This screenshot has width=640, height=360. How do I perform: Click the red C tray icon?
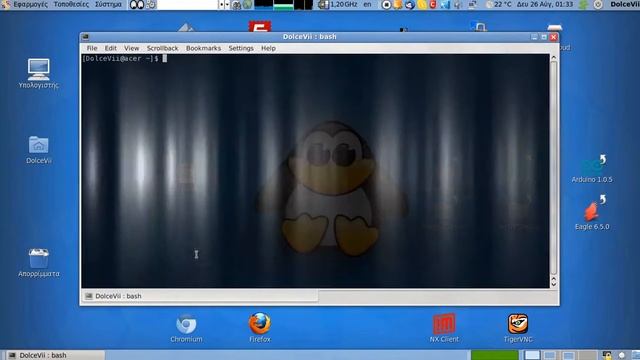click(433, 4)
